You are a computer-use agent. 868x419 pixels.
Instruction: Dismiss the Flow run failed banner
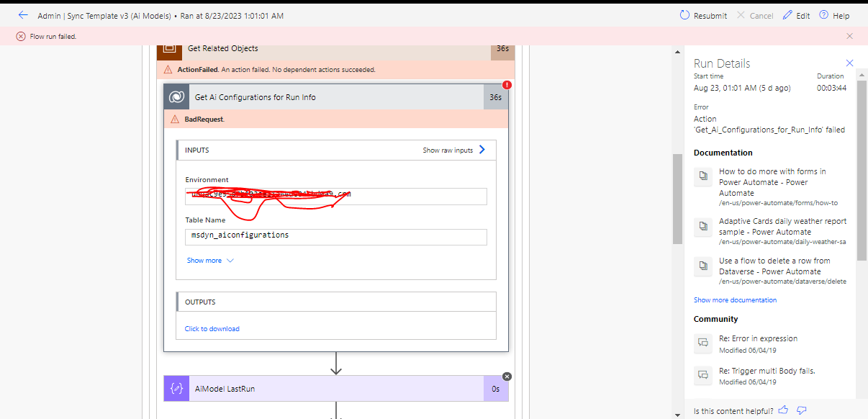pos(849,35)
